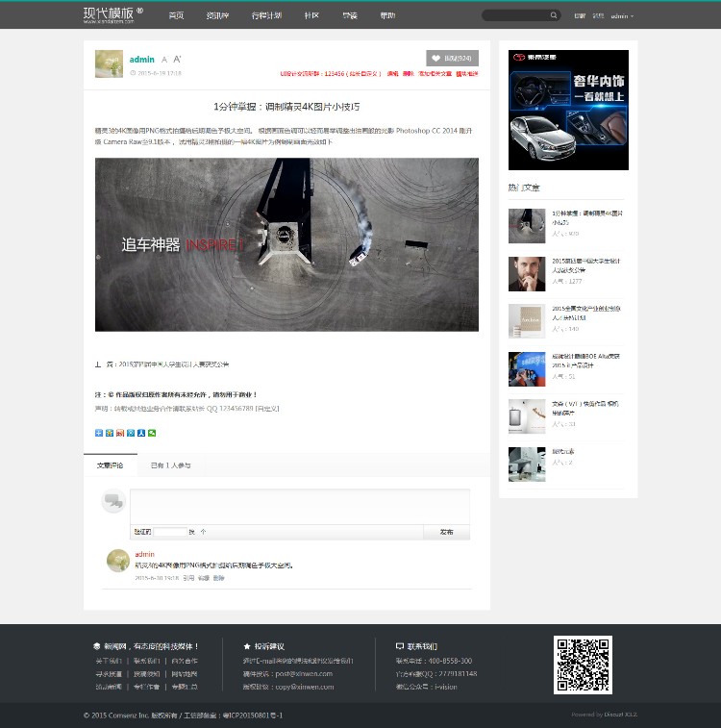Screen dimensions: 721x728
Task: Click the last red link in the author row
Action: [x=467, y=74]
